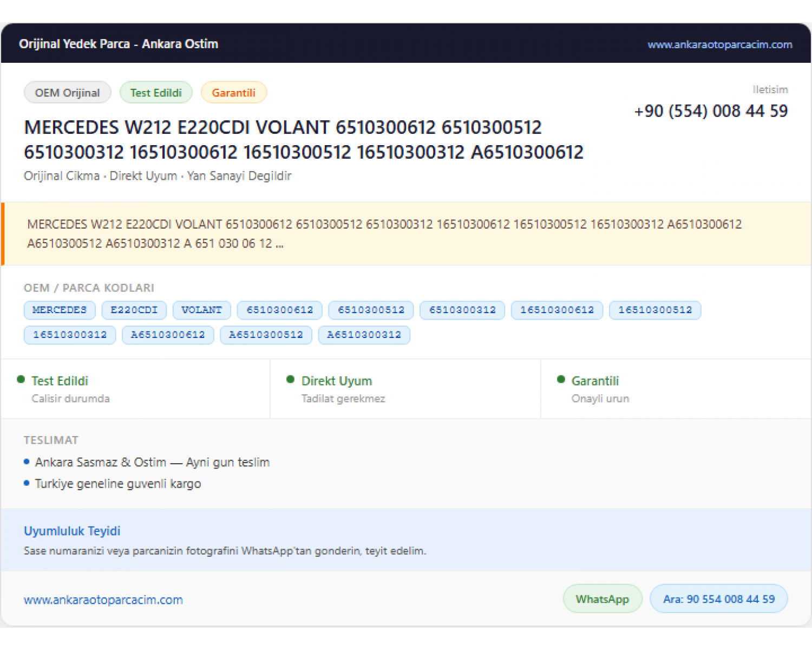
Task: Click the green dot beside Garantili feature
Action: pos(561,380)
